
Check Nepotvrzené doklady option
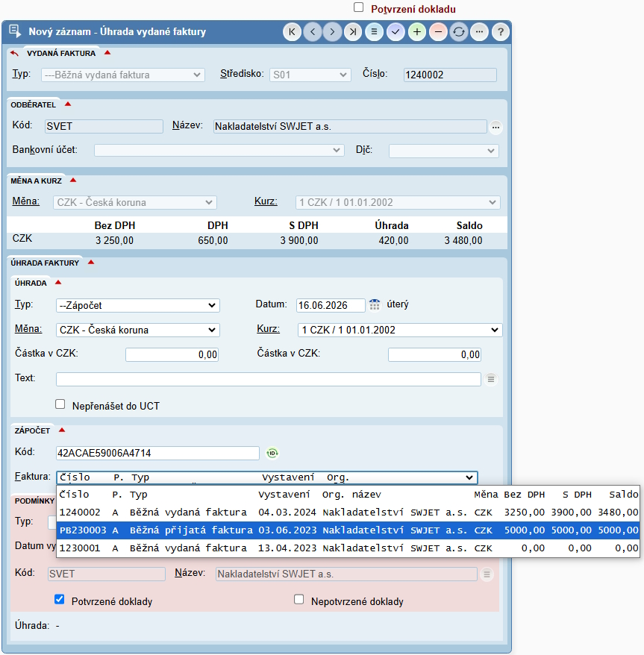pos(298,600)
